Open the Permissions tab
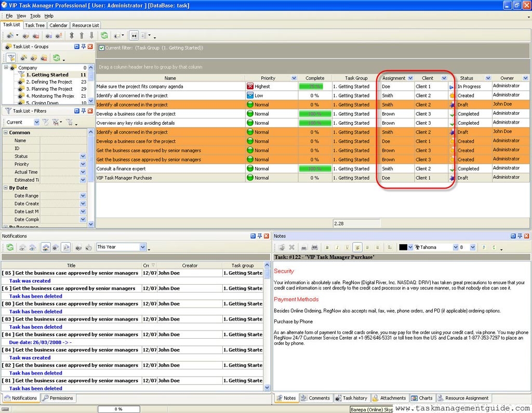Viewport: 532px width, 413px height. 58,398
